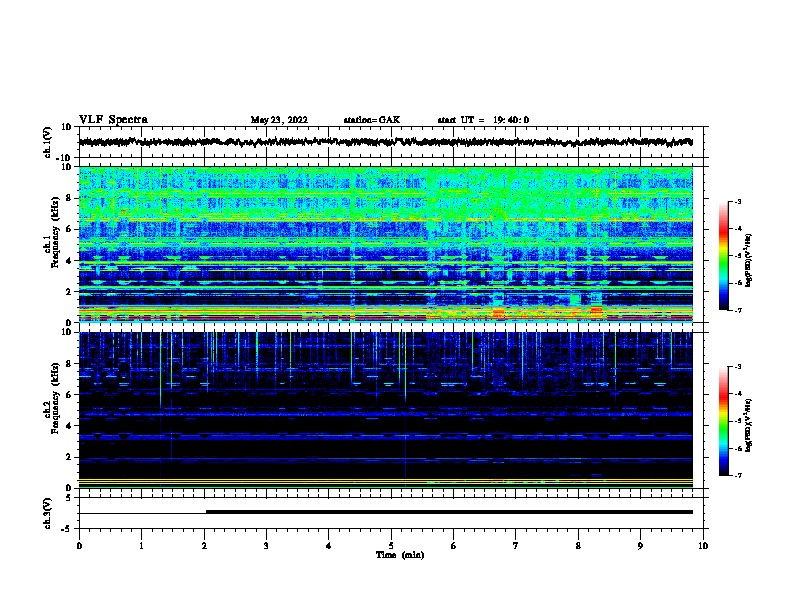Click time tick label "9" on bottom axis
The height and width of the screenshot is (612, 792).
(640, 546)
